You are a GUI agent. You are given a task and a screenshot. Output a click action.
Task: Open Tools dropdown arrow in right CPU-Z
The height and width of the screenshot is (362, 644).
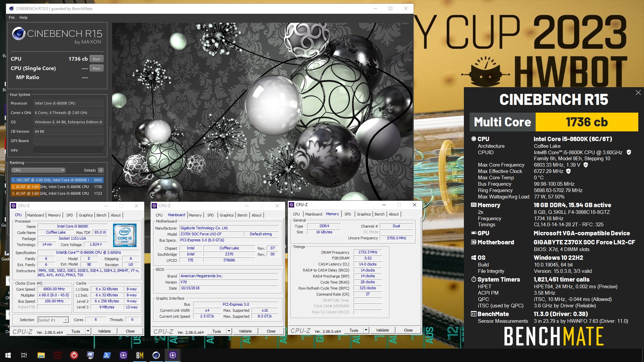(x=366, y=330)
